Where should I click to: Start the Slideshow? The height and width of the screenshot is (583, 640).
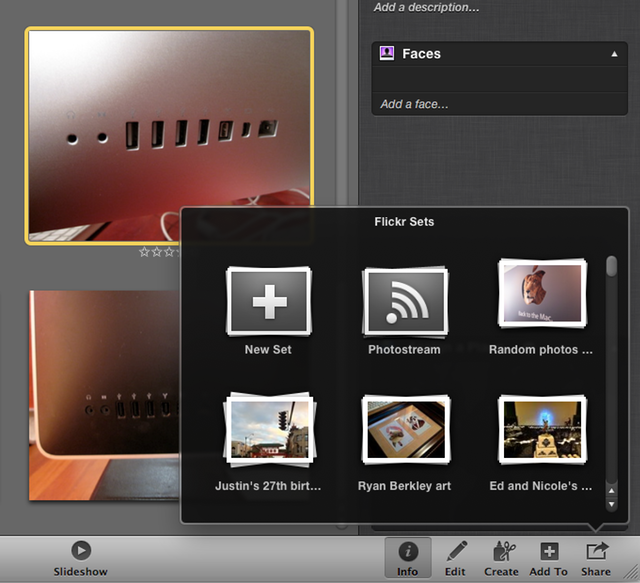click(81, 559)
